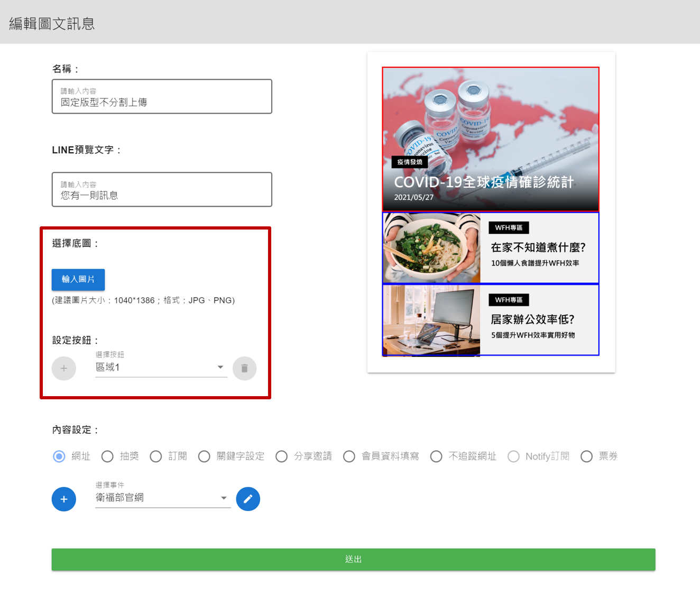
Task: Click the 居家辦公效率低 preview block
Action: (491, 320)
